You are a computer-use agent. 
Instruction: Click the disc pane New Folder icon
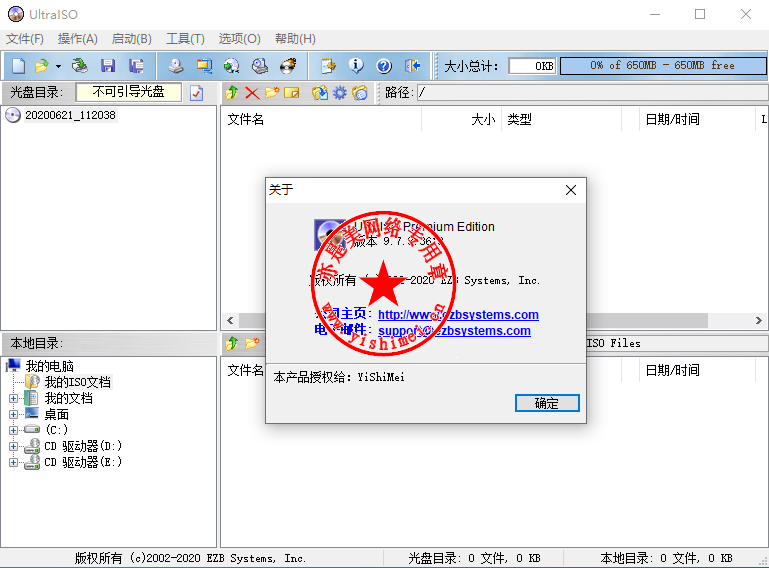(x=272, y=93)
